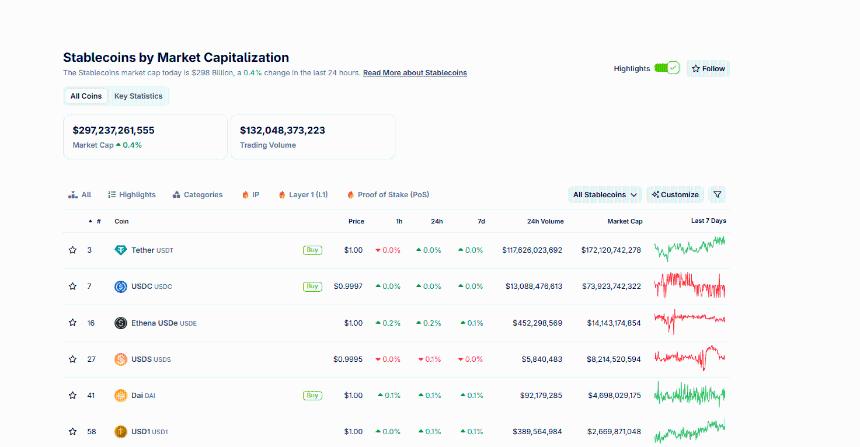Screen dimensions: 860x447
Task: Switch to the Key Statistics tab
Action: pos(138,96)
